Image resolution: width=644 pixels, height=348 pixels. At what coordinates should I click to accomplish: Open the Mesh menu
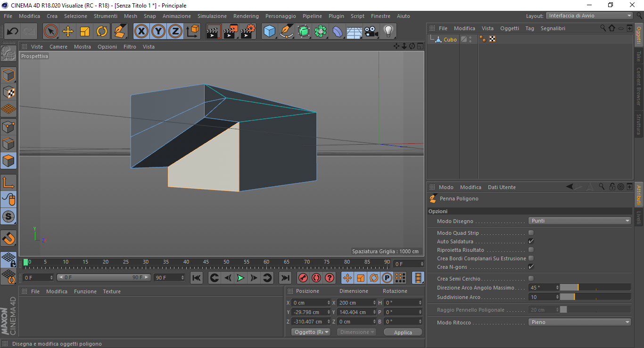pos(131,16)
